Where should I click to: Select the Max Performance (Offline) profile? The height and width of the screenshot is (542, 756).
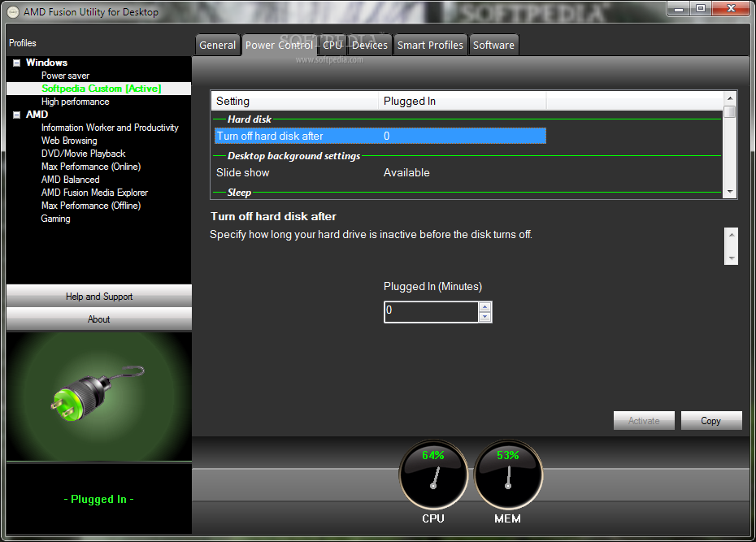point(91,206)
